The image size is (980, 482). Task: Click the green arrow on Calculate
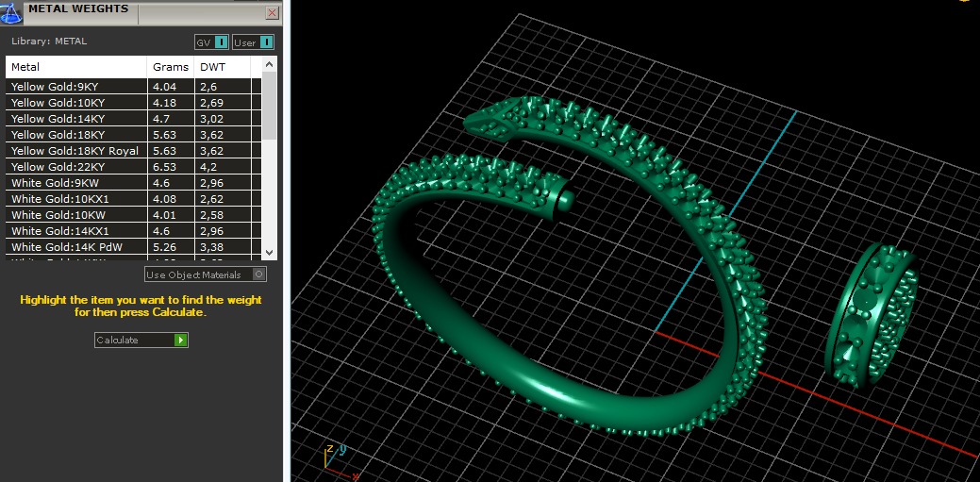pyautogui.click(x=180, y=341)
